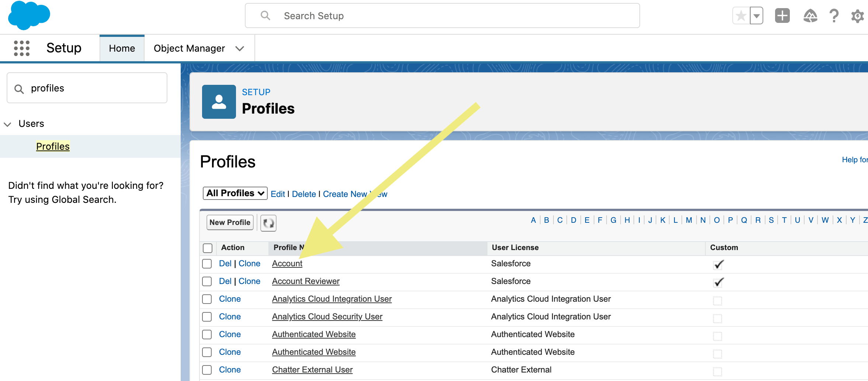Click the New Profile button
Image resolution: width=868 pixels, height=381 pixels.
(229, 222)
